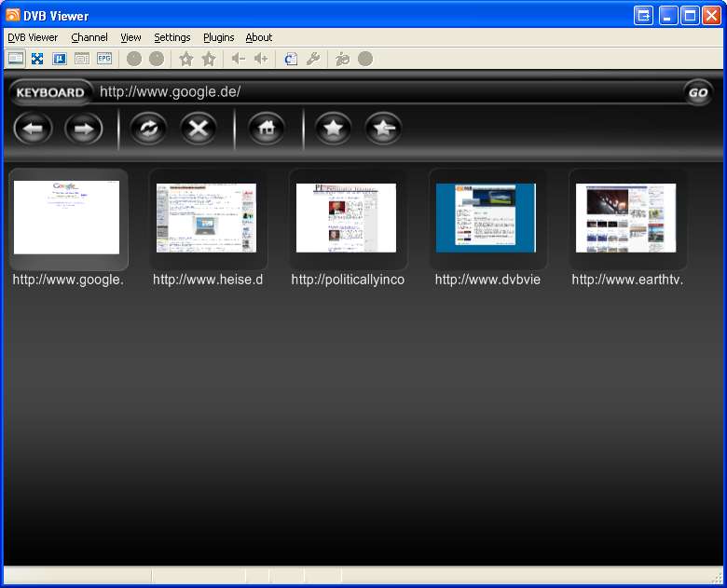
Task: Go to the home page icon
Action: point(267,129)
